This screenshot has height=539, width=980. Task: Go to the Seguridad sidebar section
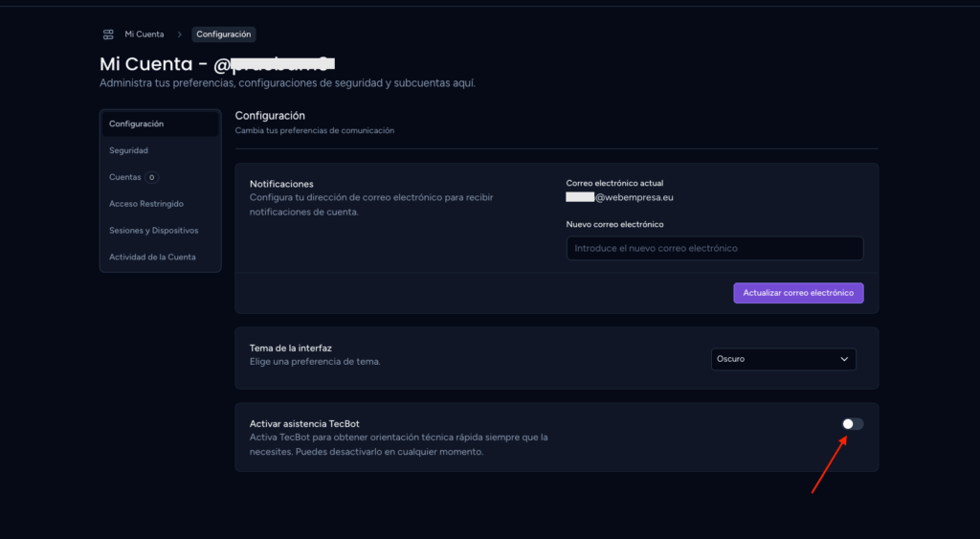tap(160, 150)
